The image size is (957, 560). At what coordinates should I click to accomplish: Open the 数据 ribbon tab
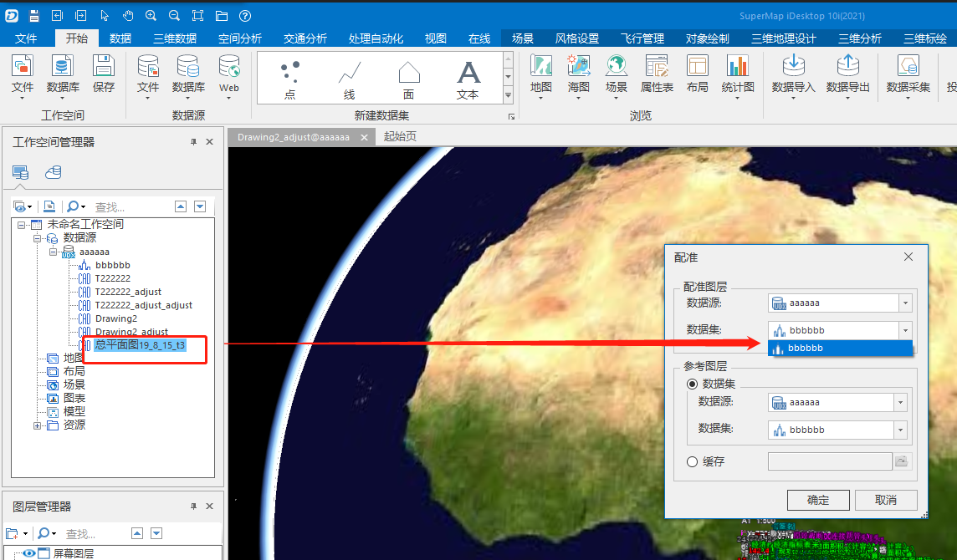[120, 38]
